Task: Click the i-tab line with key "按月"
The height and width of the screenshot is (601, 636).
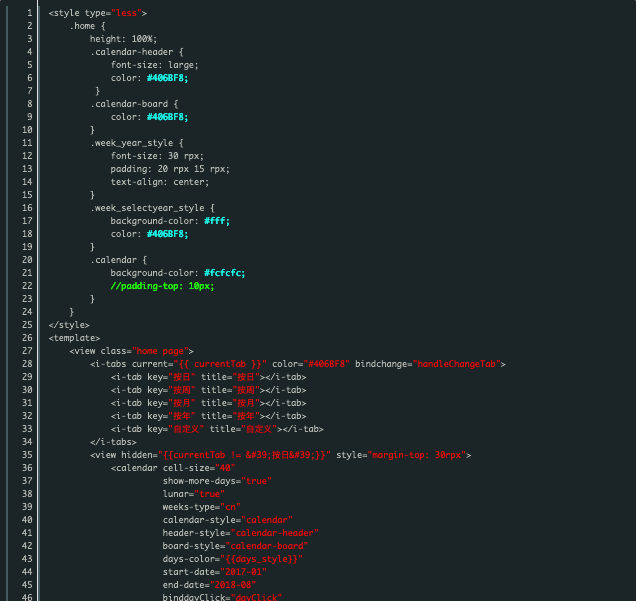Action: point(208,403)
